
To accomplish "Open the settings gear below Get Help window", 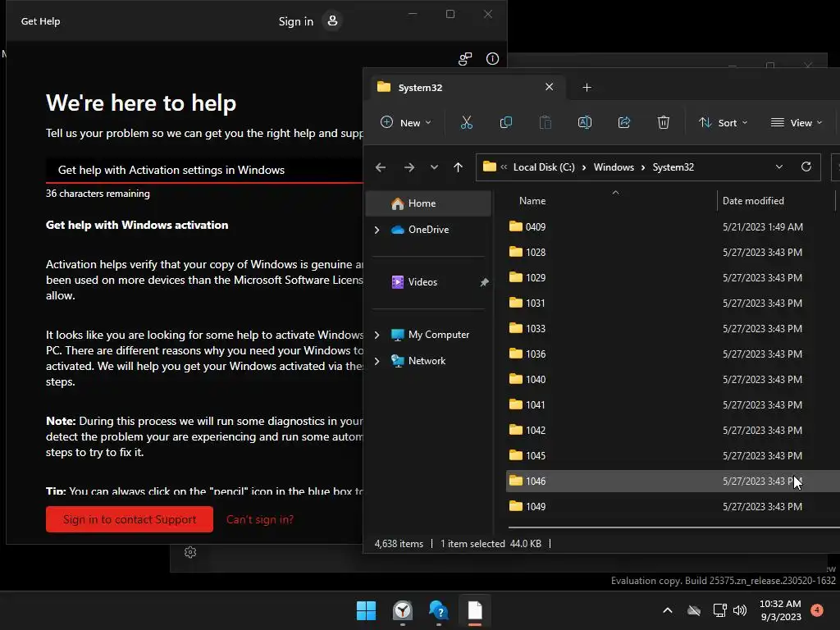I will 190,552.
